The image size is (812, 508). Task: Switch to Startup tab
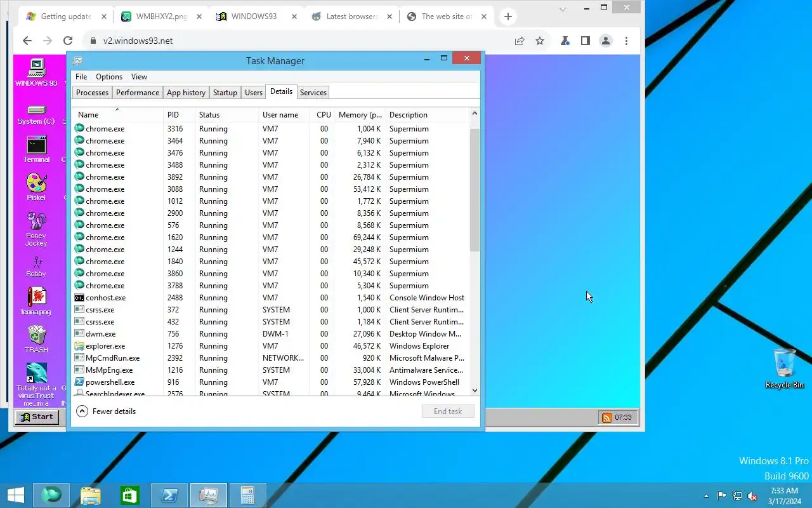225,93
